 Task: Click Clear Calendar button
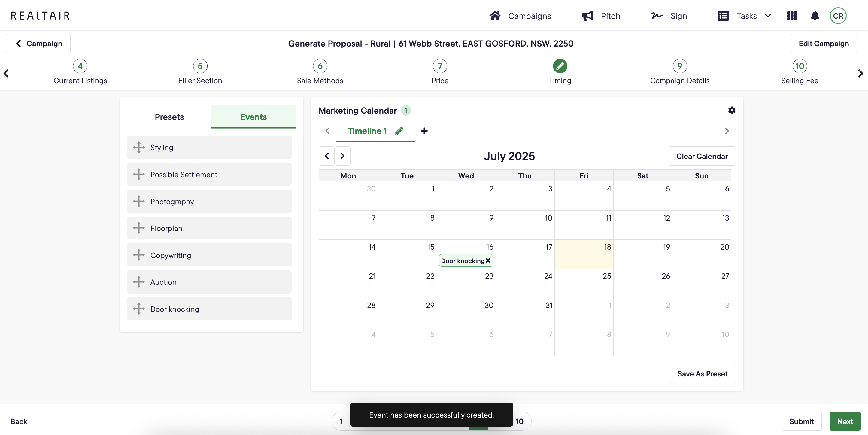pyautogui.click(x=702, y=156)
